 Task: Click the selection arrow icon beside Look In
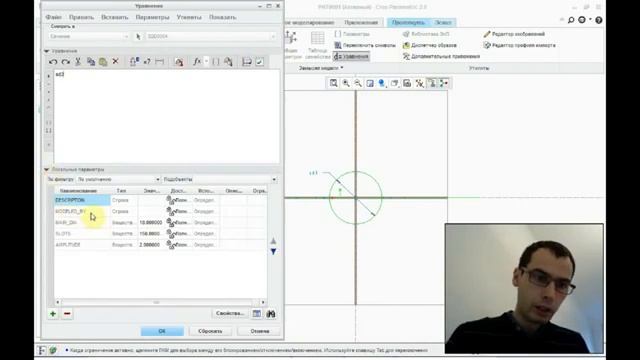click(x=138, y=36)
